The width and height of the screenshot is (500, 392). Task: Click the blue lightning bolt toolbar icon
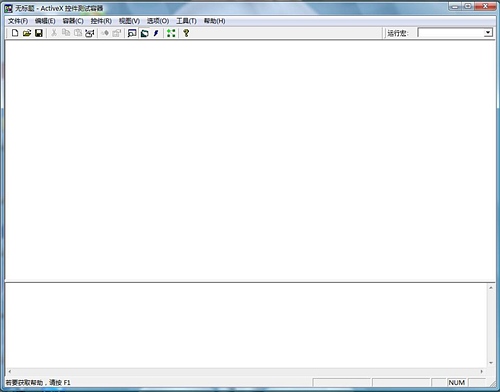pos(156,33)
